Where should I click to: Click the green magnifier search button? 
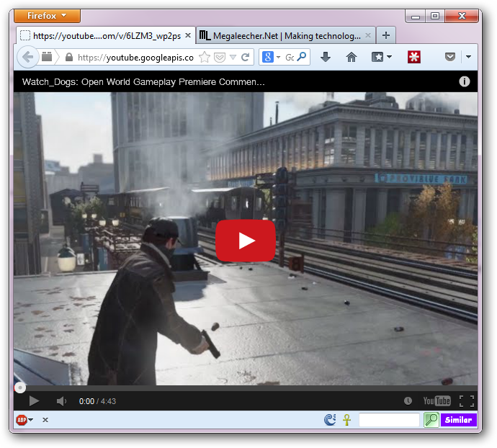point(431,420)
